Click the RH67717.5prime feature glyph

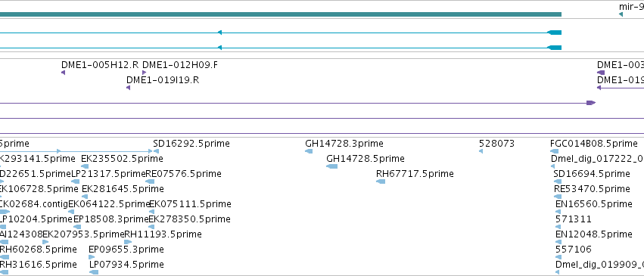(381, 181)
